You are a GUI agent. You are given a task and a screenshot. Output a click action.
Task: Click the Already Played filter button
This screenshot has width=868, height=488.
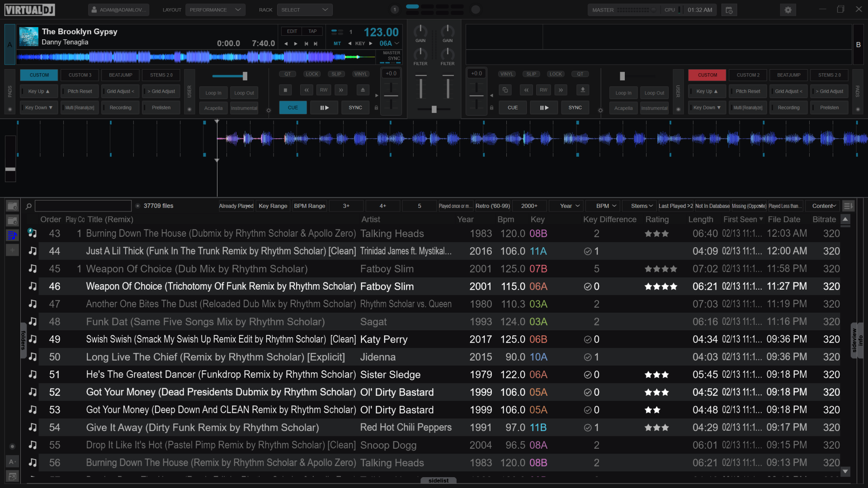[x=236, y=206]
